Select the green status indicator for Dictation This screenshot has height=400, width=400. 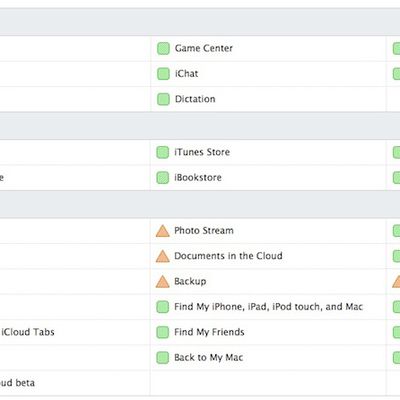coord(163,99)
